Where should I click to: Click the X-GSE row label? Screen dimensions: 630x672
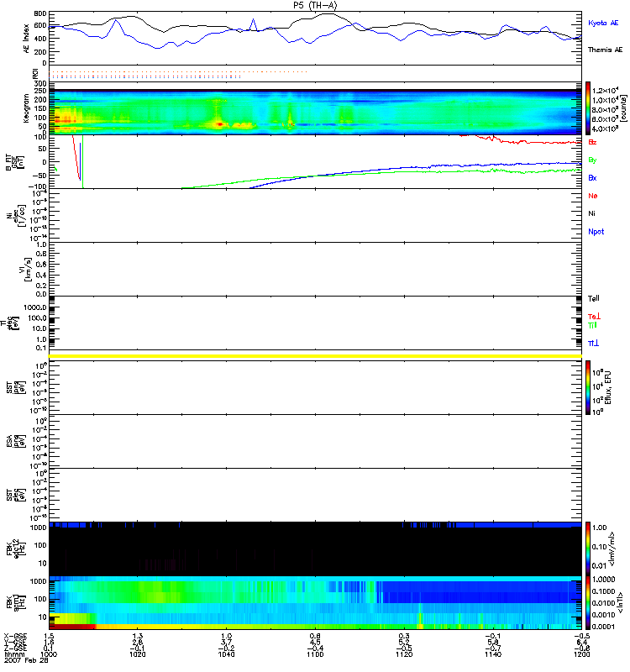coord(15,637)
